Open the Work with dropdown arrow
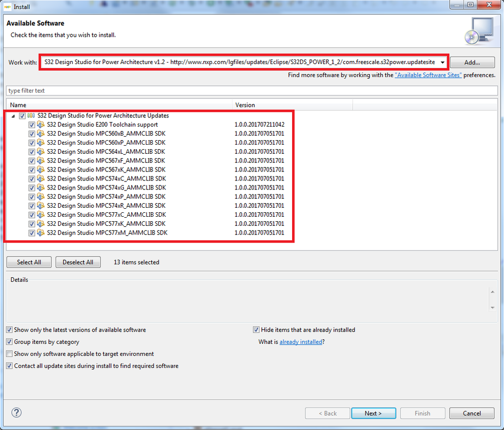 (x=442, y=63)
